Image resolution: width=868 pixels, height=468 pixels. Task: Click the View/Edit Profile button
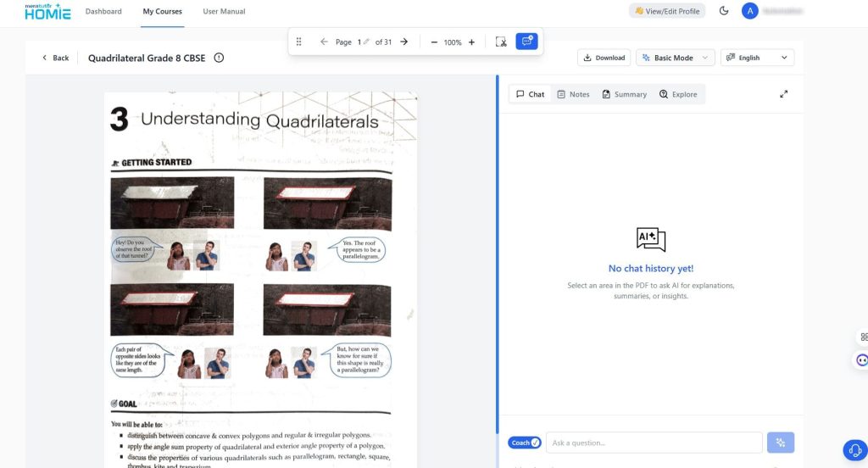(x=666, y=11)
